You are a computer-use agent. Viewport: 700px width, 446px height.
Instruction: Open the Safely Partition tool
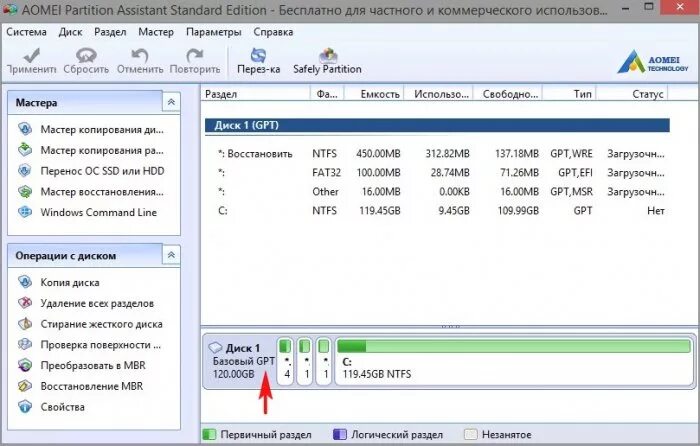click(x=327, y=61)
